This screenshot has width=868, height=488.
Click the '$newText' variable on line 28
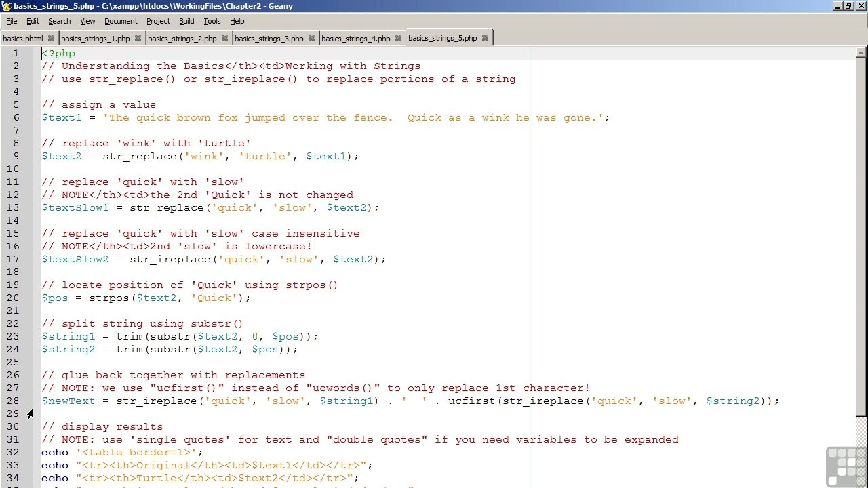point(68,401)
